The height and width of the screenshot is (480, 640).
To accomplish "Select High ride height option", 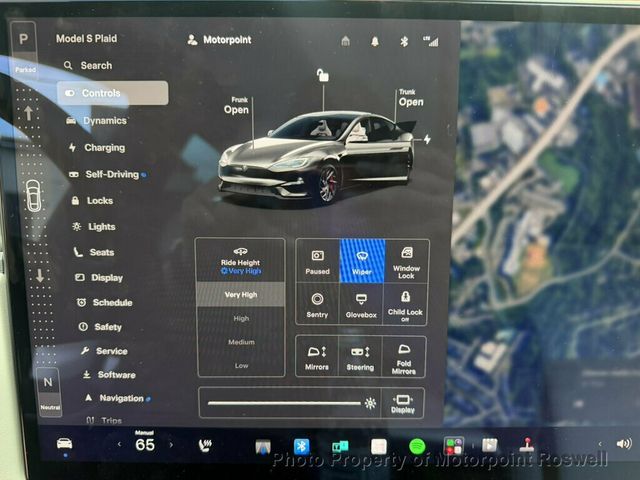I will 241,318.
